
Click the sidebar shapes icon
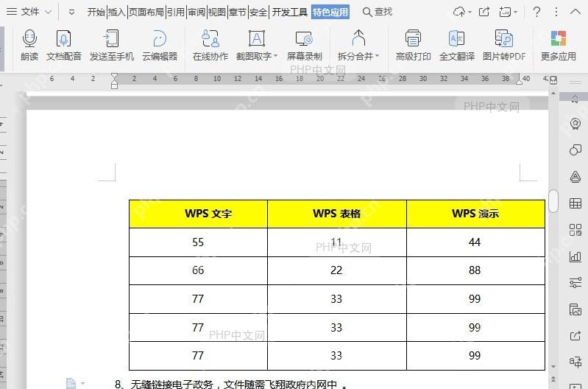(575, 150)
